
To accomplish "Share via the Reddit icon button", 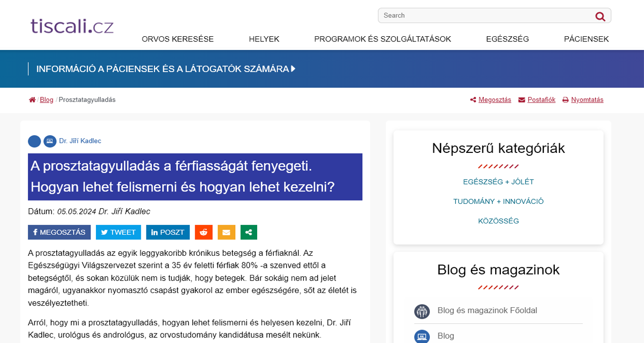I will (204, 232).
